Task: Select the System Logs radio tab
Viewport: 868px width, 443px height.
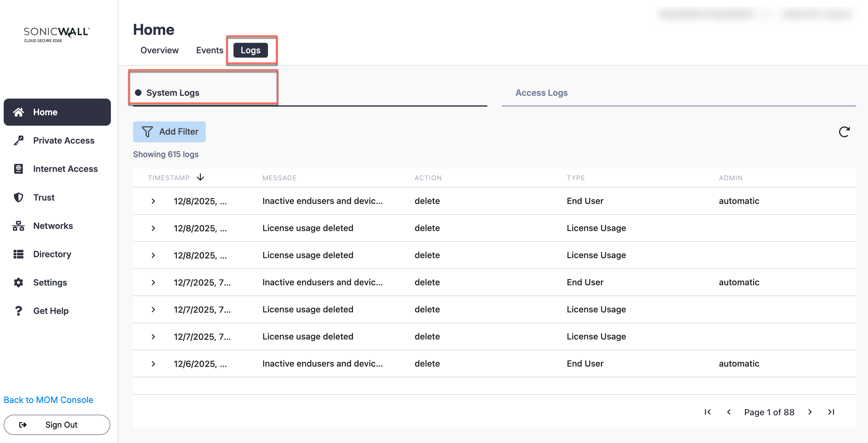Action: (x=172, y=93)
